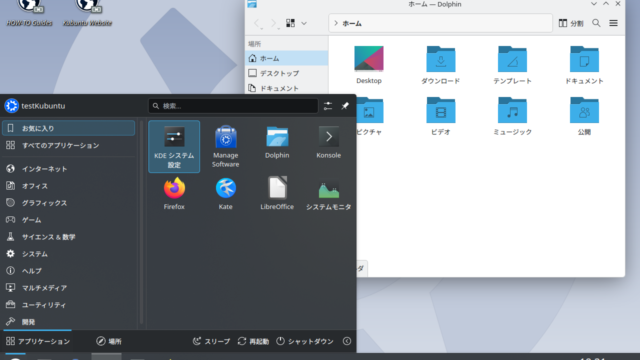
Task: Click 再起動 button
Action: (253, 341)
